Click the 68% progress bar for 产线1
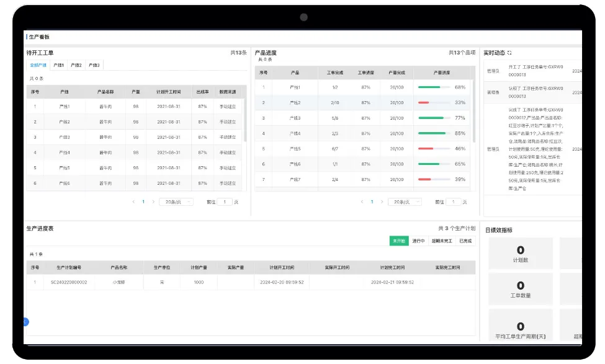The image size is (605, 364). coord(434,87)
